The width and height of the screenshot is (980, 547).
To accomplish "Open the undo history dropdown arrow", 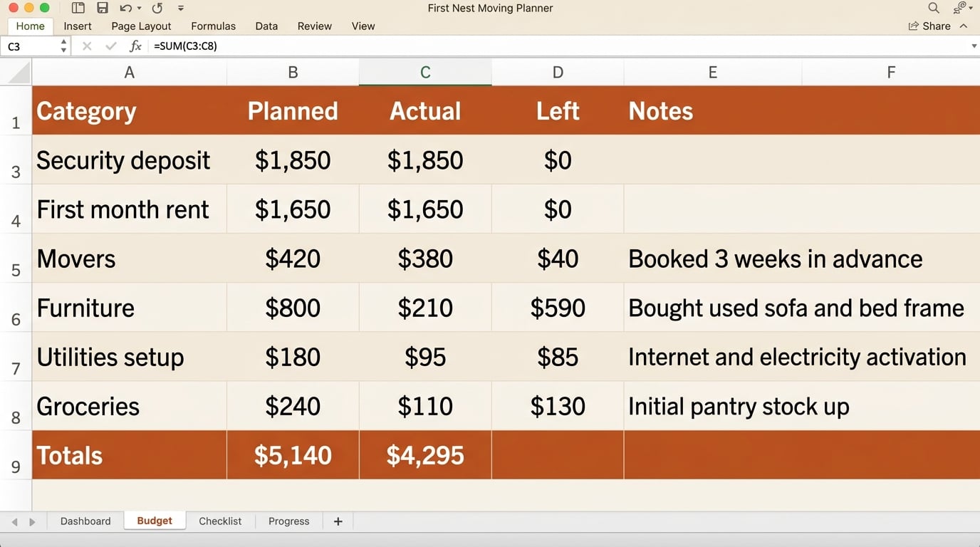I will tap(139, 9).
